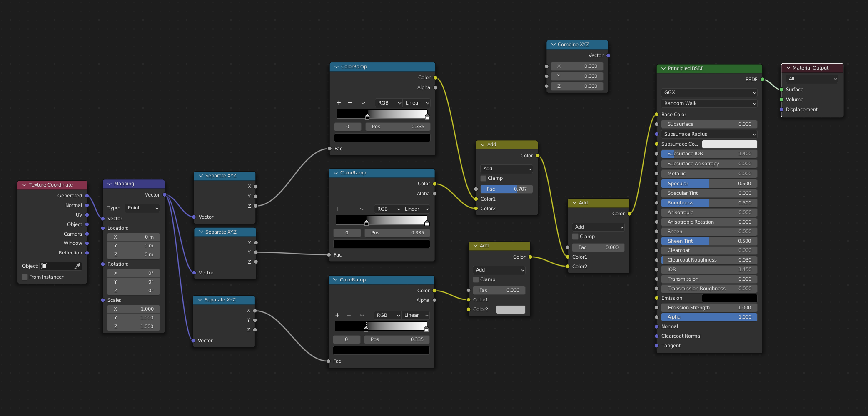Delete stop using minus in bottom ColorRamp

pyautogui.click(x=349, y=315)
